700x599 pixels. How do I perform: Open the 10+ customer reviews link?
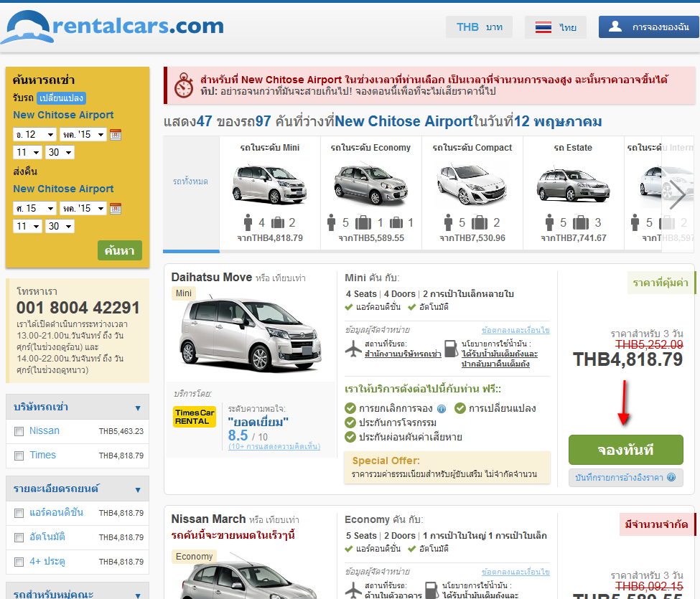click(x=274, y=446)
